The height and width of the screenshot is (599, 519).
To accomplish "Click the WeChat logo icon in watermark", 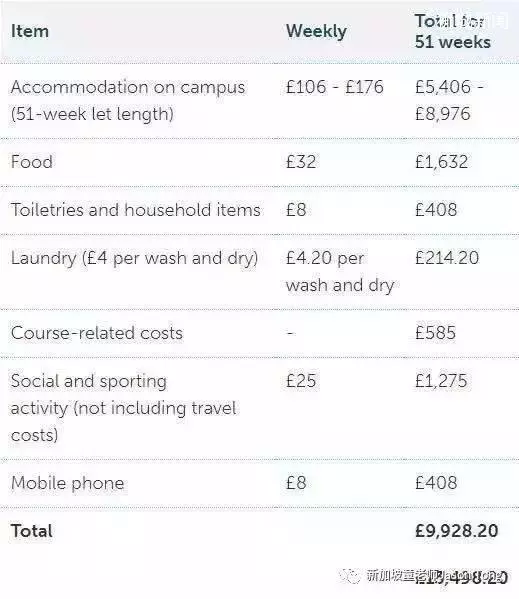I will click(350, 576).
